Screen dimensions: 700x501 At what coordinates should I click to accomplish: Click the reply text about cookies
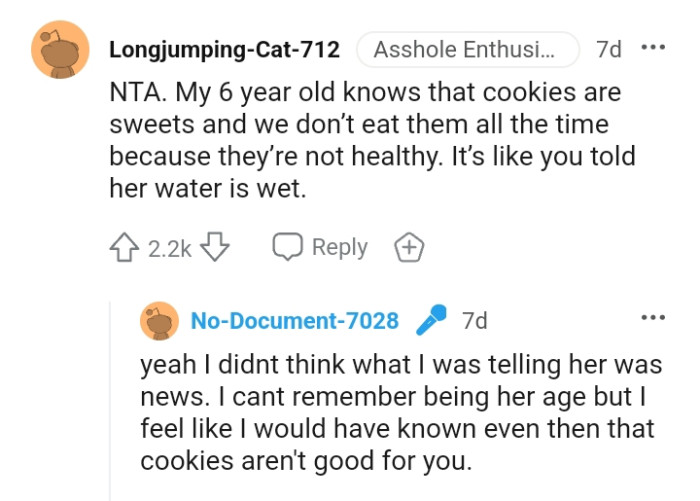(401, 412)
